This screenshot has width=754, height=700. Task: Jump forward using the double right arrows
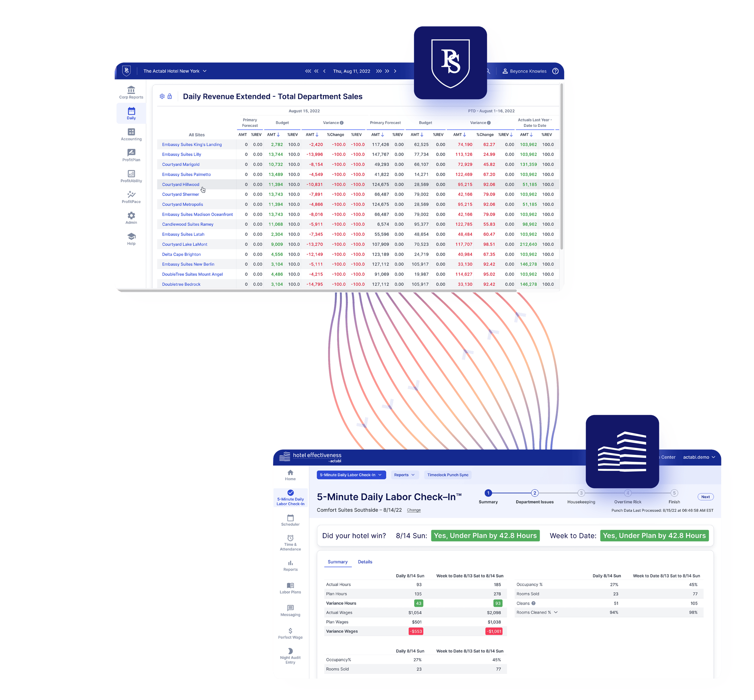coord(387,71)
